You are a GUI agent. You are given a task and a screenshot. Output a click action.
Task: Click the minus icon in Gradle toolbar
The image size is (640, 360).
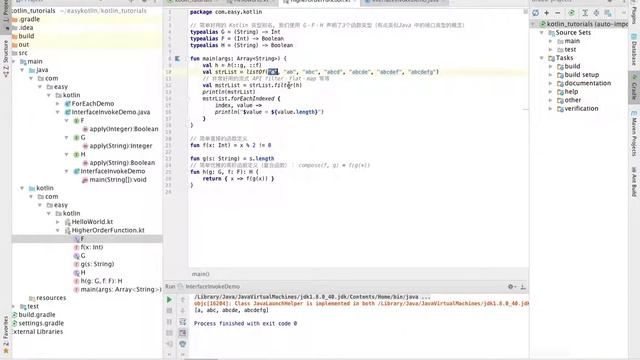(x=558, y=13)
